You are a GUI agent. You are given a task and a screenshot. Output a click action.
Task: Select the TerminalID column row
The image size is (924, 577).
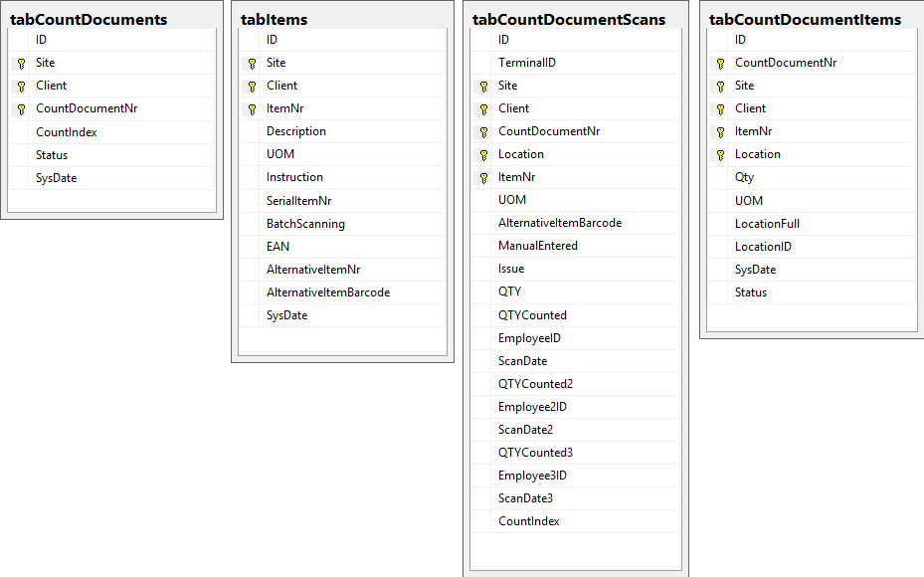point(527,63)
